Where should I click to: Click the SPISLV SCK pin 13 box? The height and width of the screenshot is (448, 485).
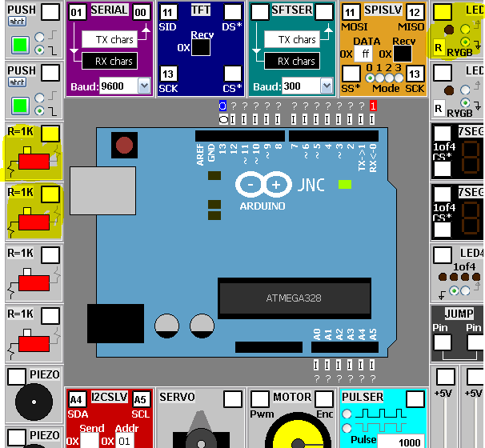pyautogui.click(x=415, y=74)
